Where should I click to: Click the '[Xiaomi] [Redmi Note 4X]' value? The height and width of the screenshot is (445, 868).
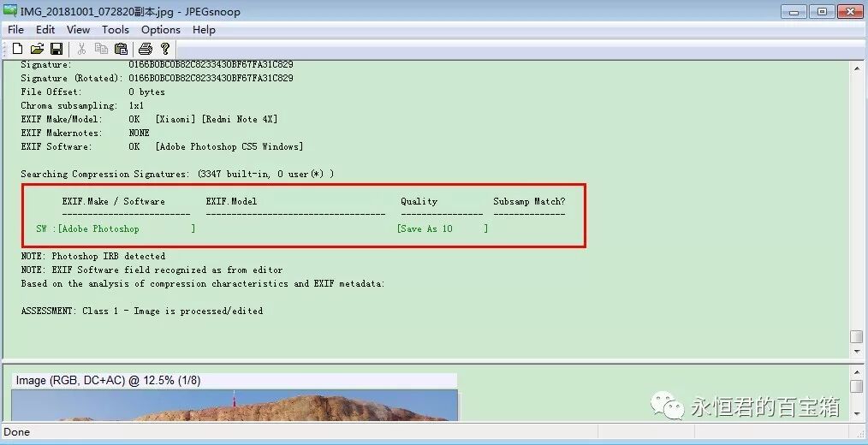coord(217,119)
